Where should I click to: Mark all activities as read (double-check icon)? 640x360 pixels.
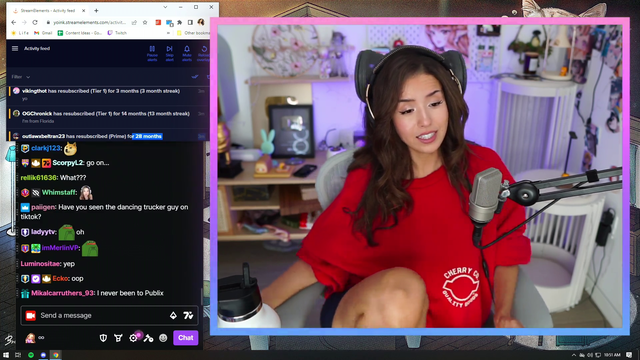(x=195, y=76)
